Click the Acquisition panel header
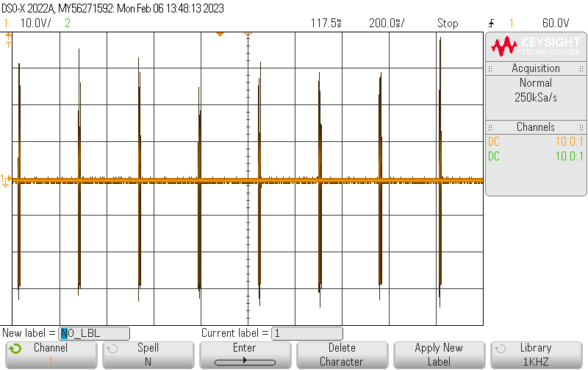 tap(536, 68)
